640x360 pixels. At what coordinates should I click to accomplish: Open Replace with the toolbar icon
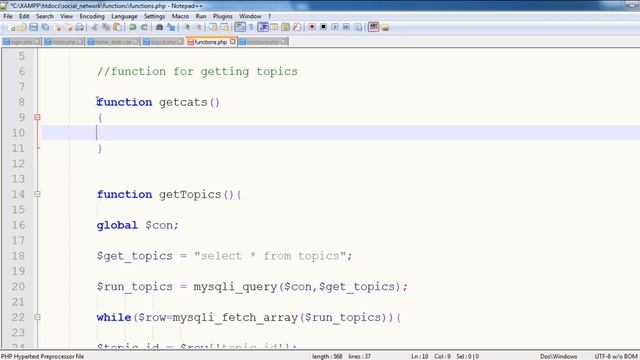[171, 27]
